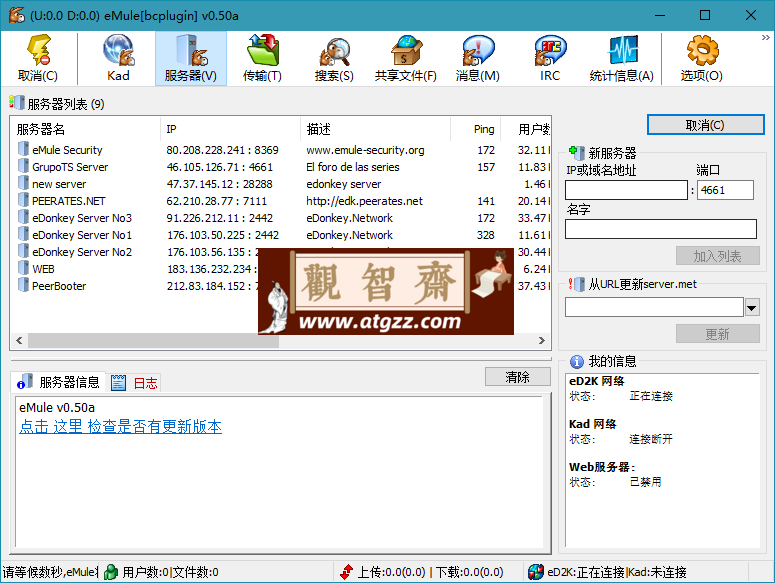Open the Kad toolbar section
The height and width of the screenshot is (583, 775).
(119, 58)
